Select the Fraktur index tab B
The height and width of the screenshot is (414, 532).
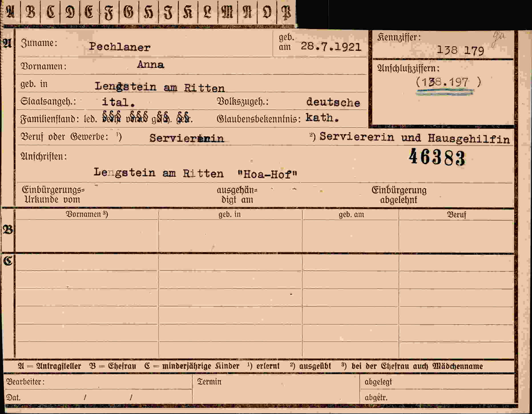[x=30, y=12]
